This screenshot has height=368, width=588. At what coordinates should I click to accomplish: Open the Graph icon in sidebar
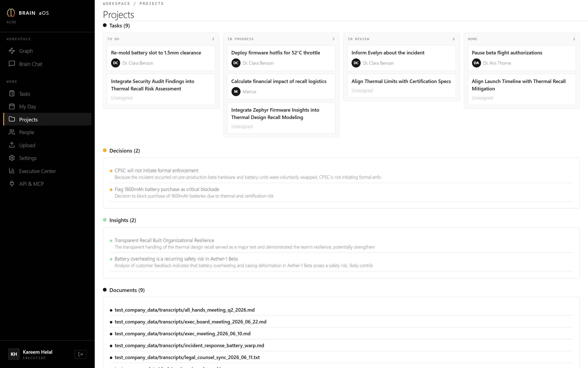coord(12,51)
